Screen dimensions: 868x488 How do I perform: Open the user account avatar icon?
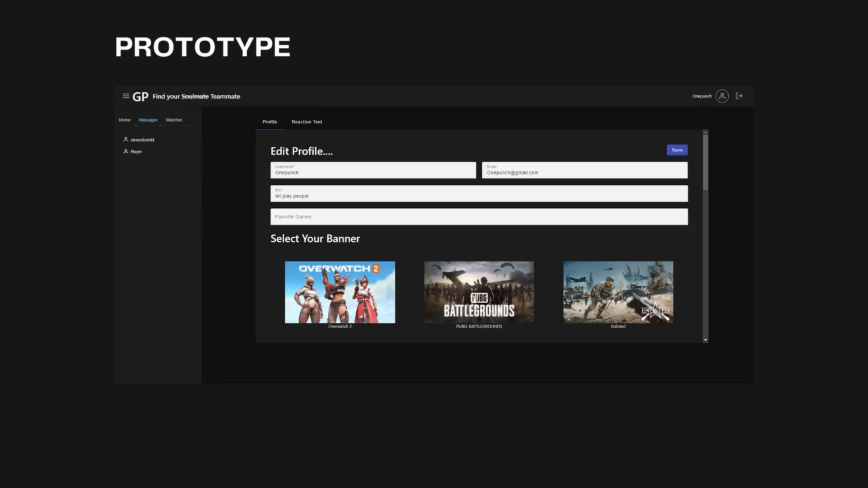coord(722,96)
